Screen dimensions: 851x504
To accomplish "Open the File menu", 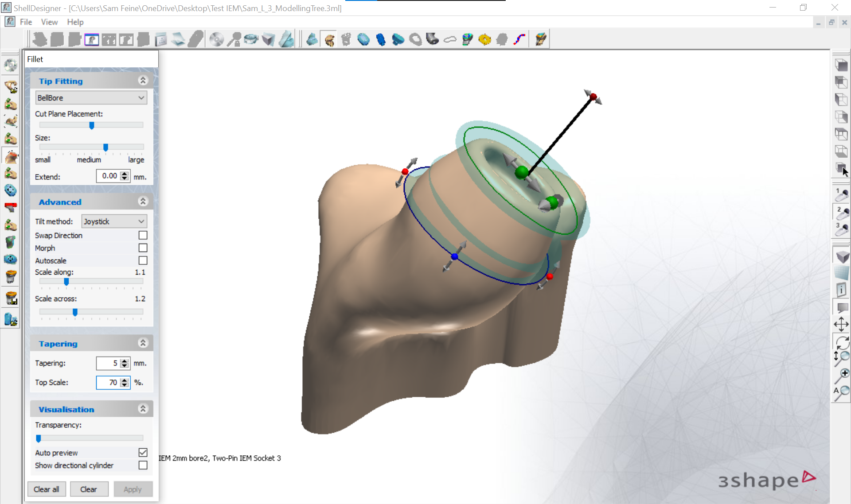I will point(26,22).
